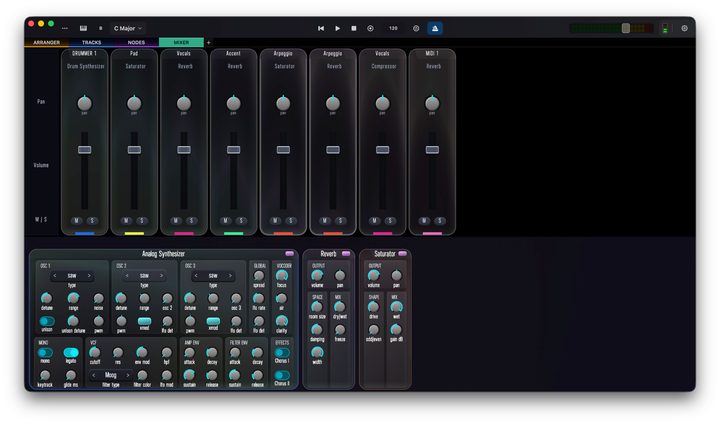Arm recording with the circular record icon

click(x=370, y=28)
